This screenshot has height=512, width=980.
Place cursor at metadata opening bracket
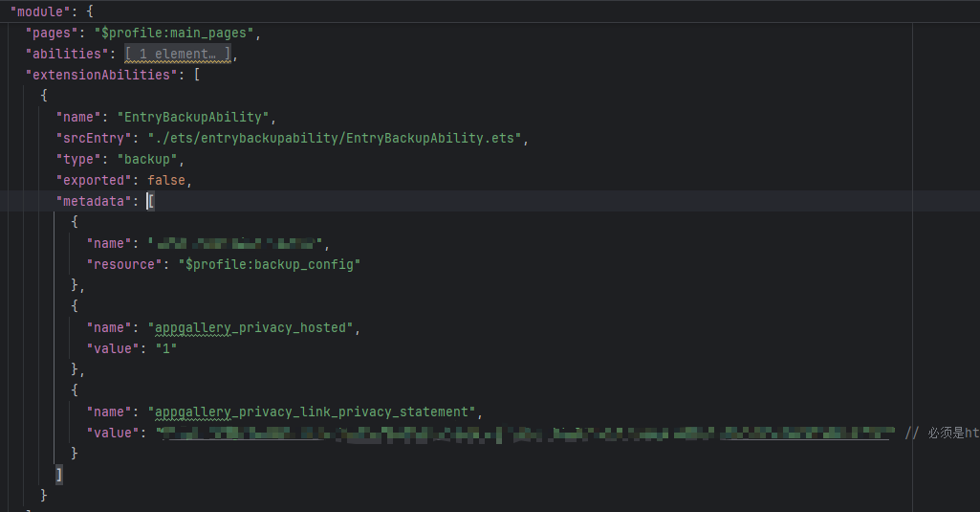[150, 201]
